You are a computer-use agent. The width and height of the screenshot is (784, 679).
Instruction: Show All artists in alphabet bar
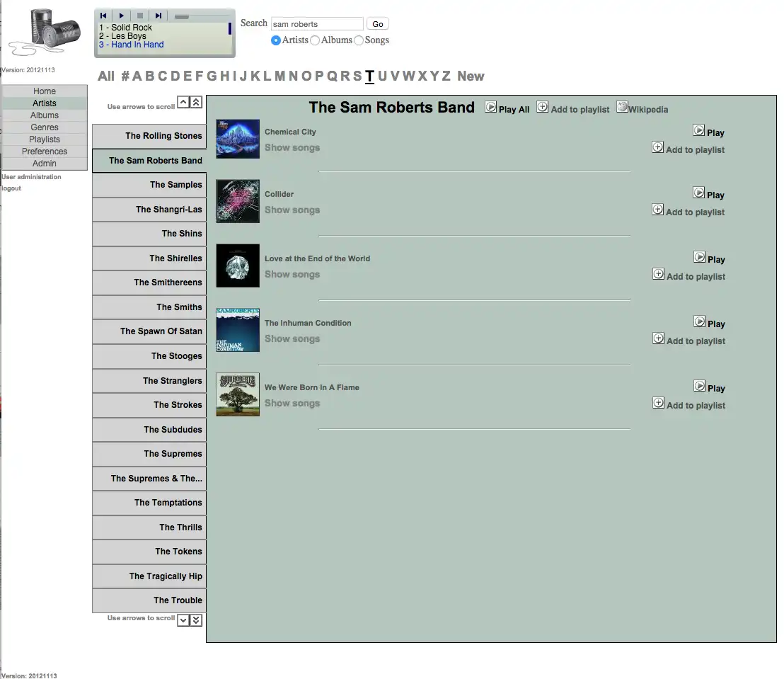(106, 76)
